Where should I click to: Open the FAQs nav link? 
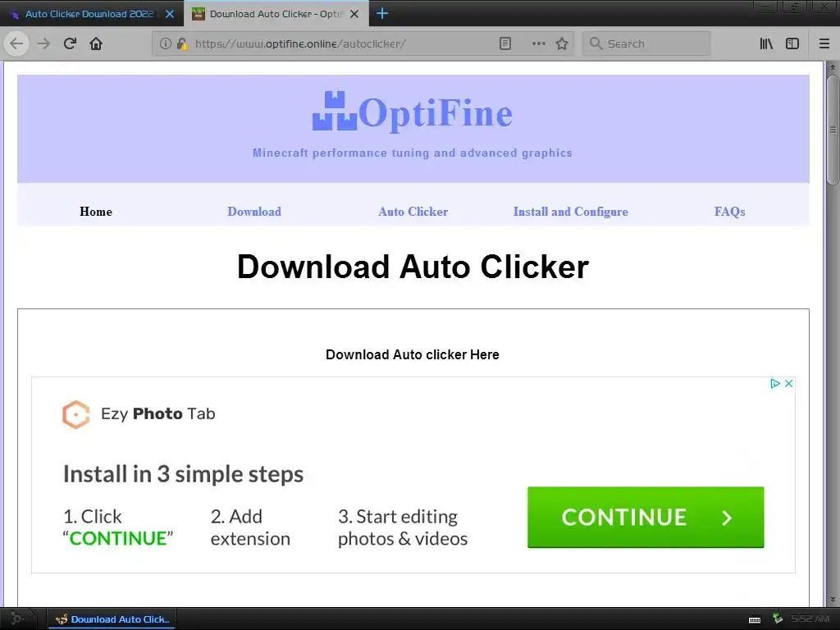click(729, 212)
